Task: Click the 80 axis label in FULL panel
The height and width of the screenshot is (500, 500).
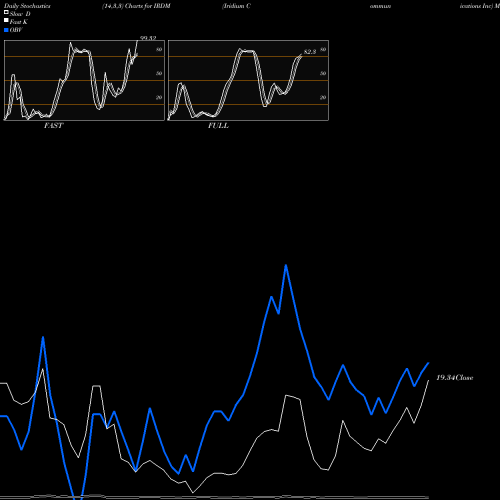Action: point(323,49)
